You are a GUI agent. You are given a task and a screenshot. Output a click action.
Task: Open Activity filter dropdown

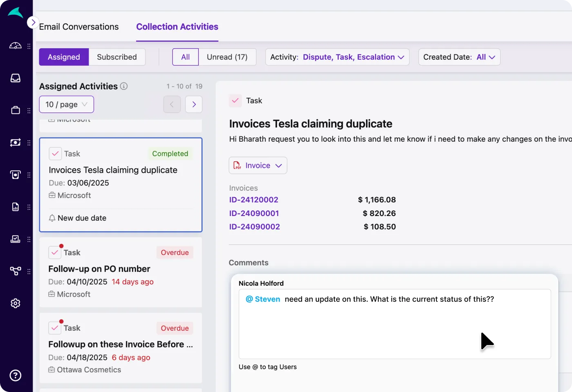coord(337,57)
